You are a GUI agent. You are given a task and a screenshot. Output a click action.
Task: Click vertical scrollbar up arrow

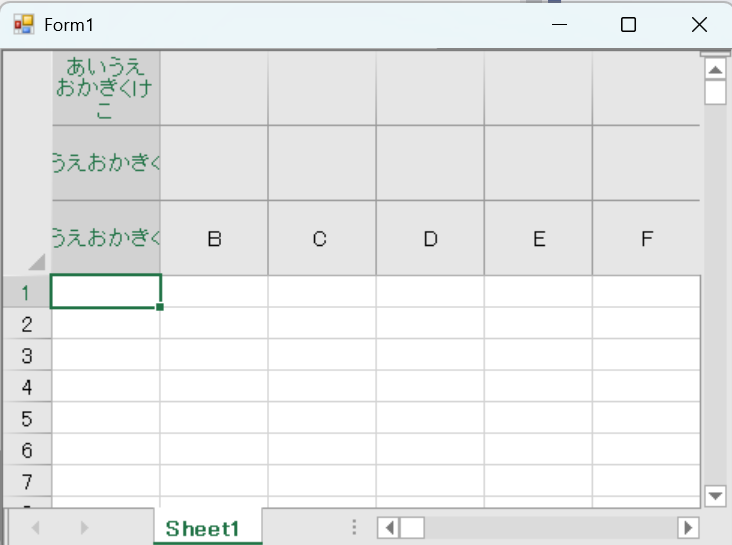(x=715, y=71)
